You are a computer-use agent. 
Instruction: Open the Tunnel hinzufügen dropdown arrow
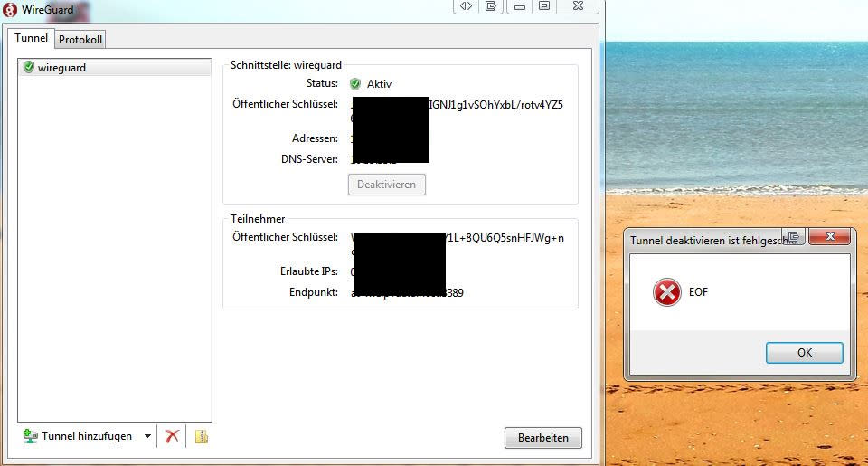point(147,436)
